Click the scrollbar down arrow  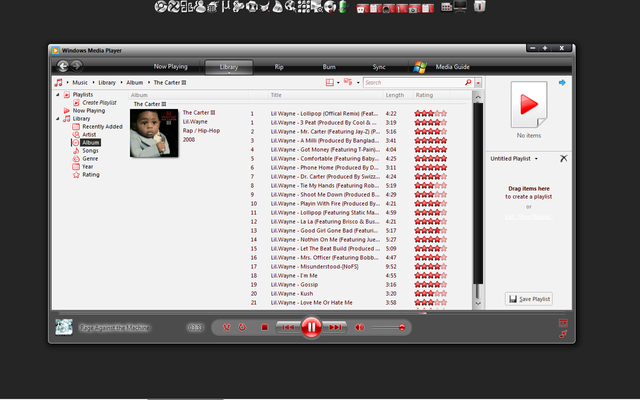478,303
